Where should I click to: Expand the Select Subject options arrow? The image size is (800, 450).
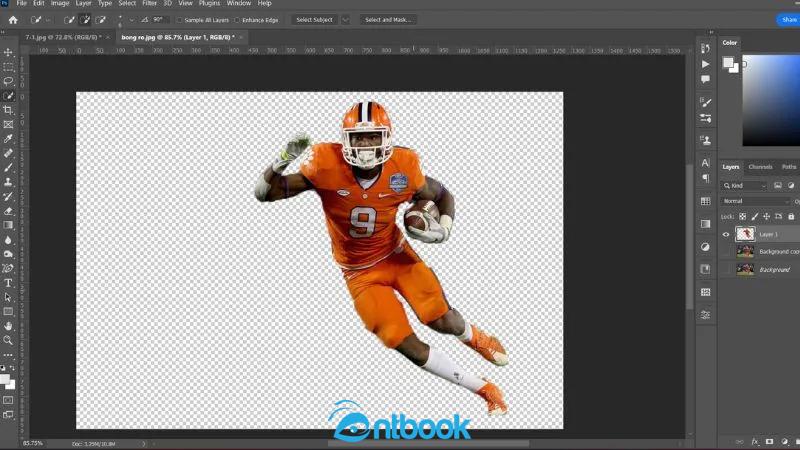[346, 20]
